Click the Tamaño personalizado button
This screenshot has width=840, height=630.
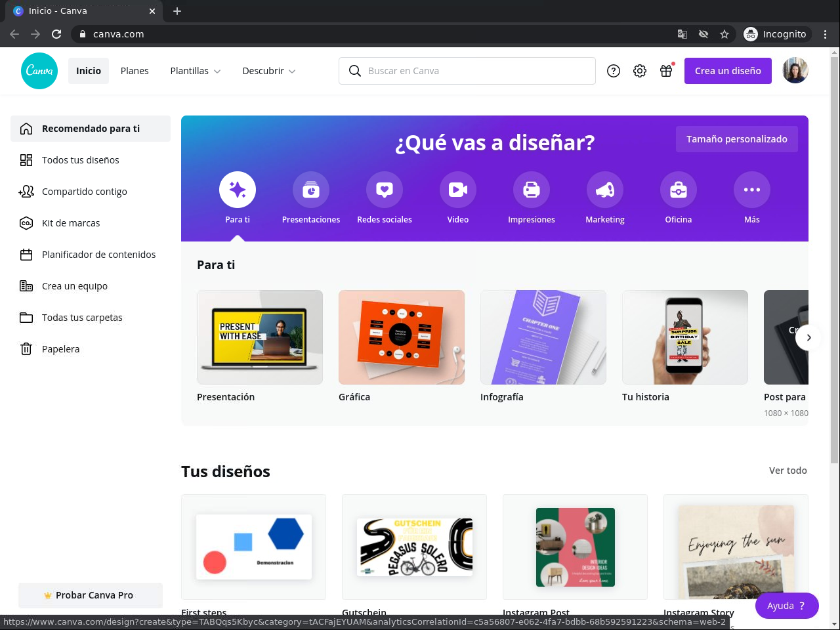pos(737,139)
